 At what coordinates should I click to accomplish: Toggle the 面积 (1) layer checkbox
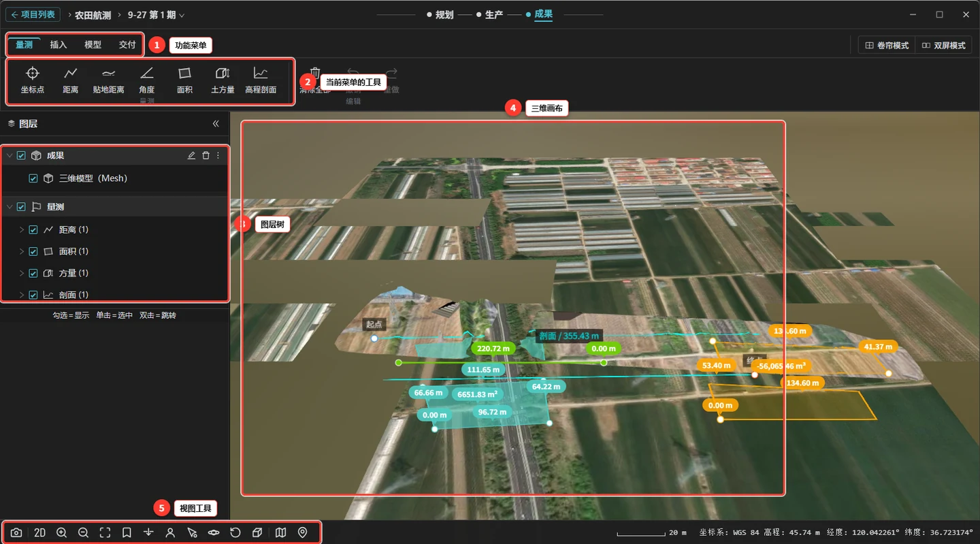33,252
